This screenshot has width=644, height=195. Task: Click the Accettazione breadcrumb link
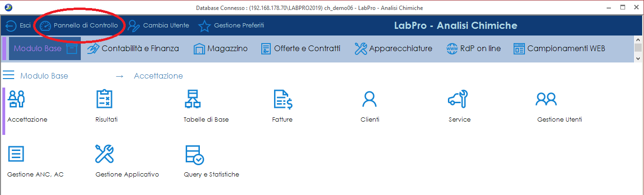click(158, 76)
